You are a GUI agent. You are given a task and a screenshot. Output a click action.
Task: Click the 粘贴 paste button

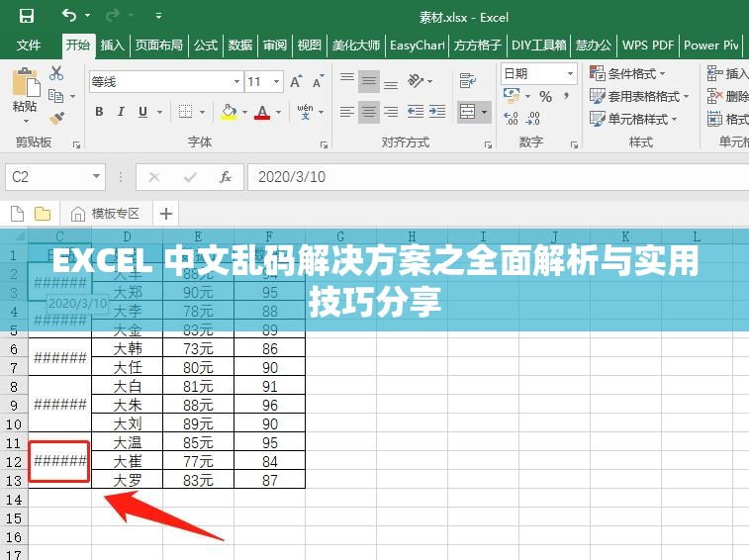(x=25, y=95)
